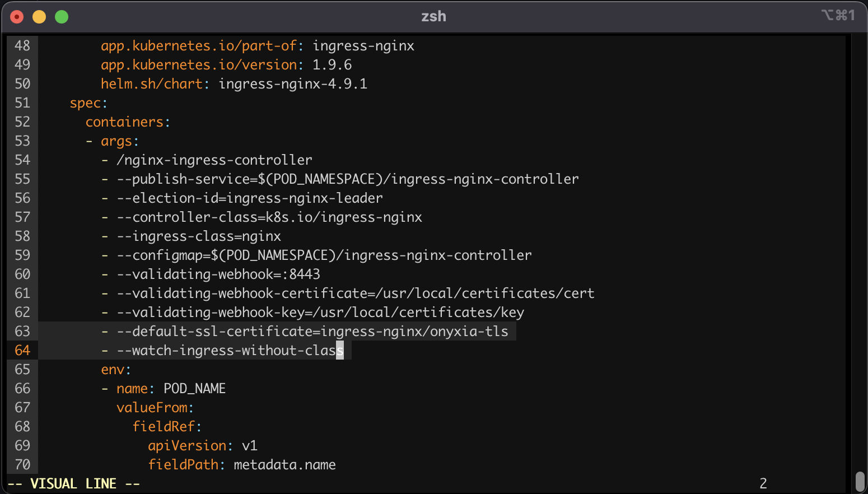Click the green maximize window button
This screenshot has height=494, width=868.
point(62,17)
